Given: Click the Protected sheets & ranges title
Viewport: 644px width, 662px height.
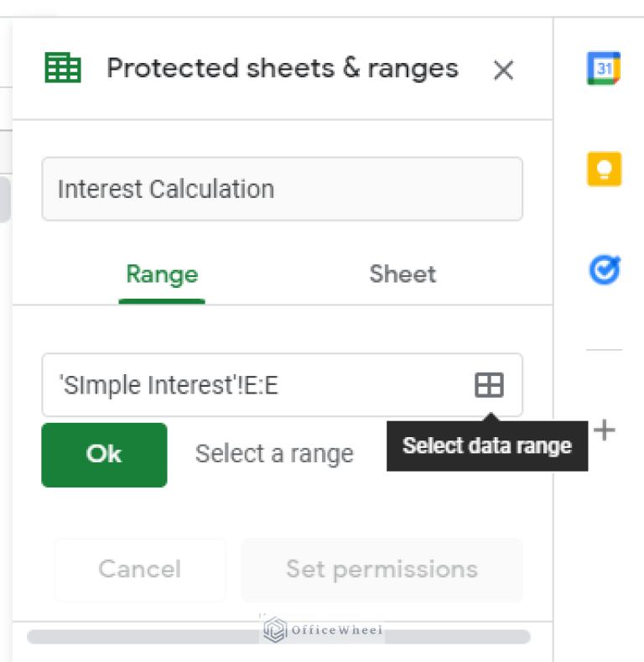Looking at the screenshot, I should pos(283,68).
